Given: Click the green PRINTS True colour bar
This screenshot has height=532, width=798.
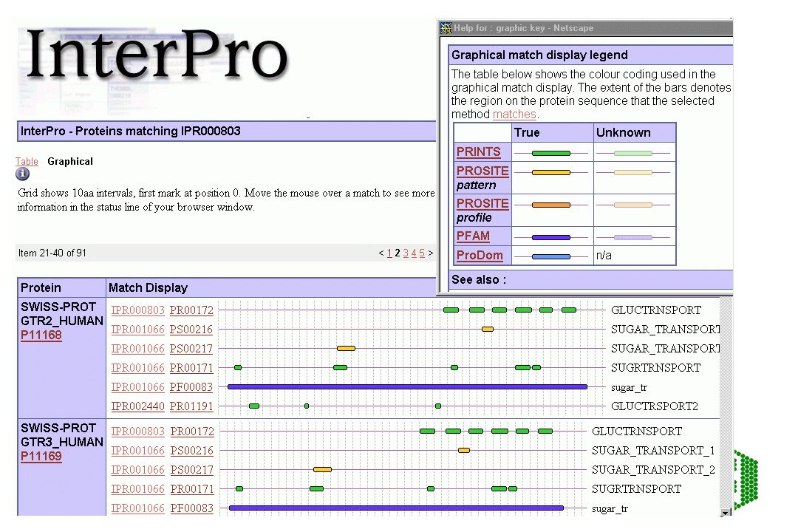Looking at the screenshot, I should 551,153.
